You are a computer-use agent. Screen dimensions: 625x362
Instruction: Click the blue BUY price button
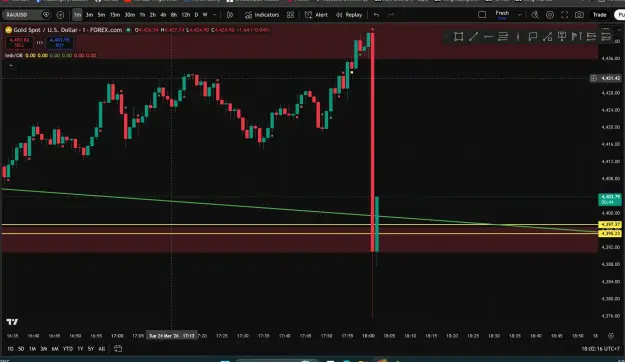[59, 42]
